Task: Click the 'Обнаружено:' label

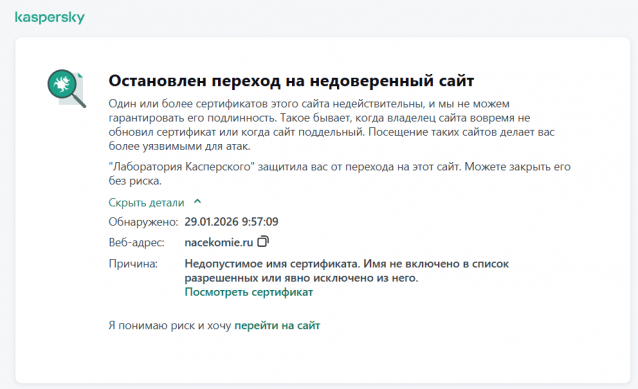Action: [143, 222]
